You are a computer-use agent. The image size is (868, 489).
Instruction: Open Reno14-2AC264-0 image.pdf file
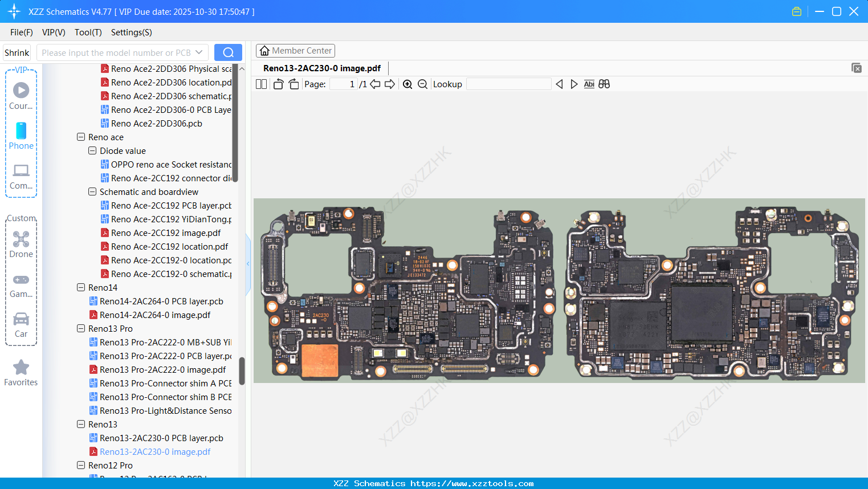tap(154, 315)
